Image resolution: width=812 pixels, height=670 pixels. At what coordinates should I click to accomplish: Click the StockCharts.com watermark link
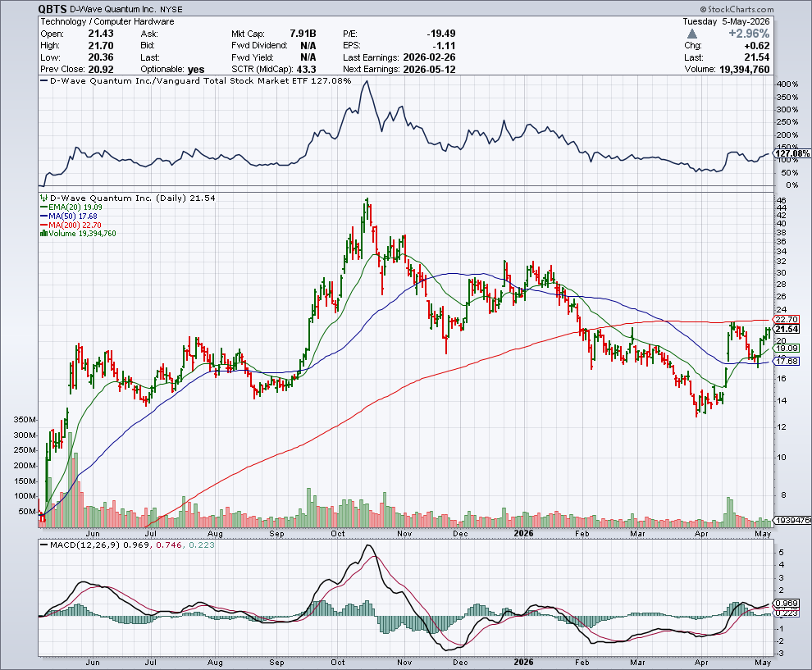[737, 9]
